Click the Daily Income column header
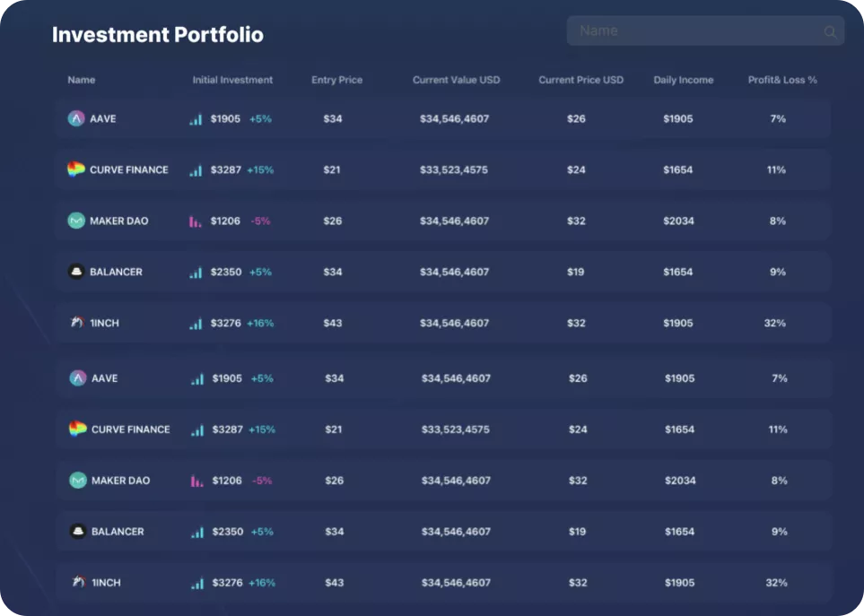864x616 pixels. coord(684,80)
